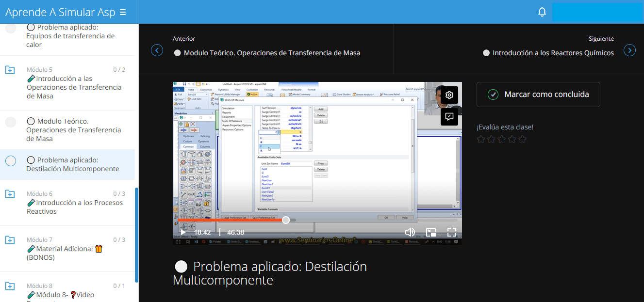Open Modulo Teórico Operaciones de Transferencia link
This screenshot has height=302, width=644.
point(271,53)
